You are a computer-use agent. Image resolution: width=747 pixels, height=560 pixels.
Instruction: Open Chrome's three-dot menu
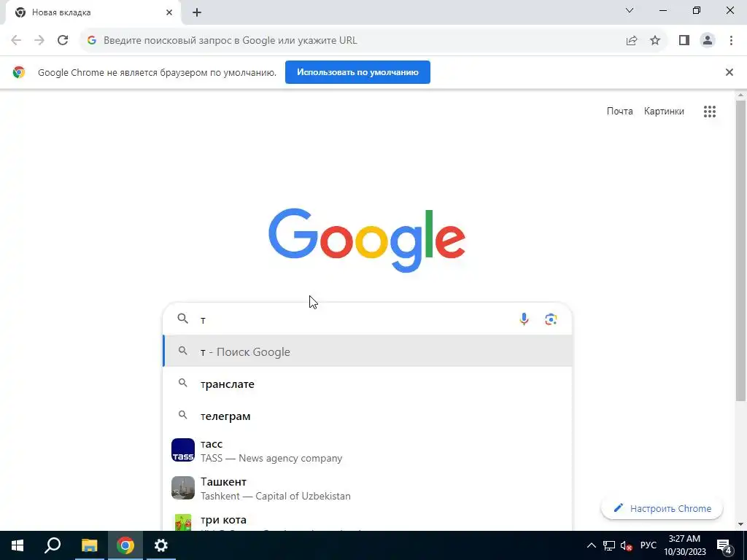(731, 41)
